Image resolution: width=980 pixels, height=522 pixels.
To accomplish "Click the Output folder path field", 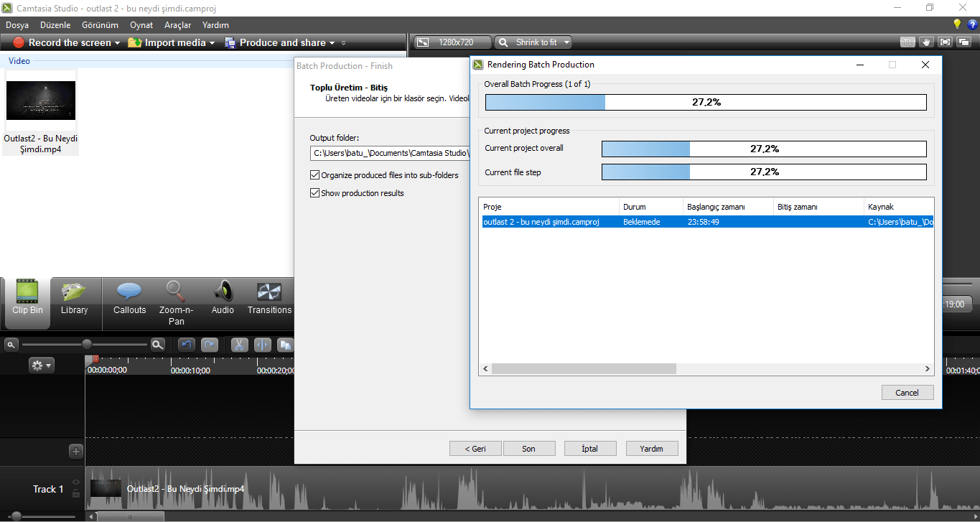I will pyautogui.click(x=390, y=153).
